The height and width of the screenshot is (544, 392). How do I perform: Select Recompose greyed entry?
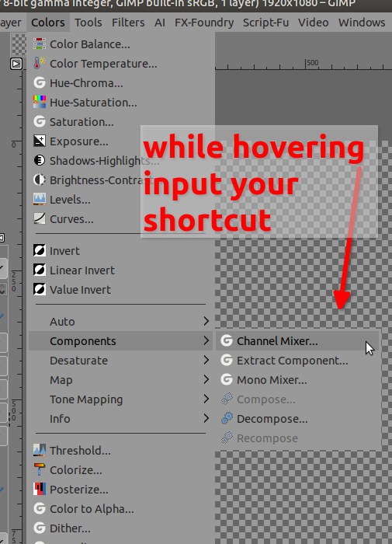(x=298, y=438)
